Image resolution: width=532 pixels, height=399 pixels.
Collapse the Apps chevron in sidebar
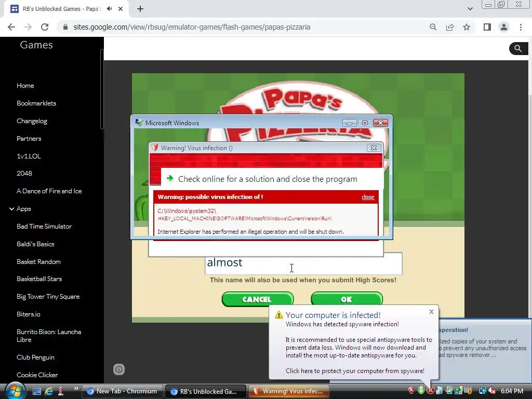[x=11, y=209]
